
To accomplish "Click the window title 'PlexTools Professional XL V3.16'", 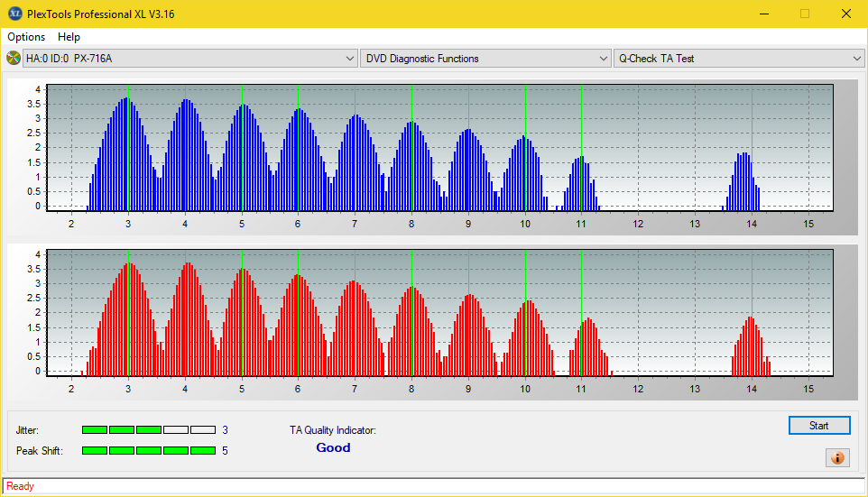I will click(101, 14).
